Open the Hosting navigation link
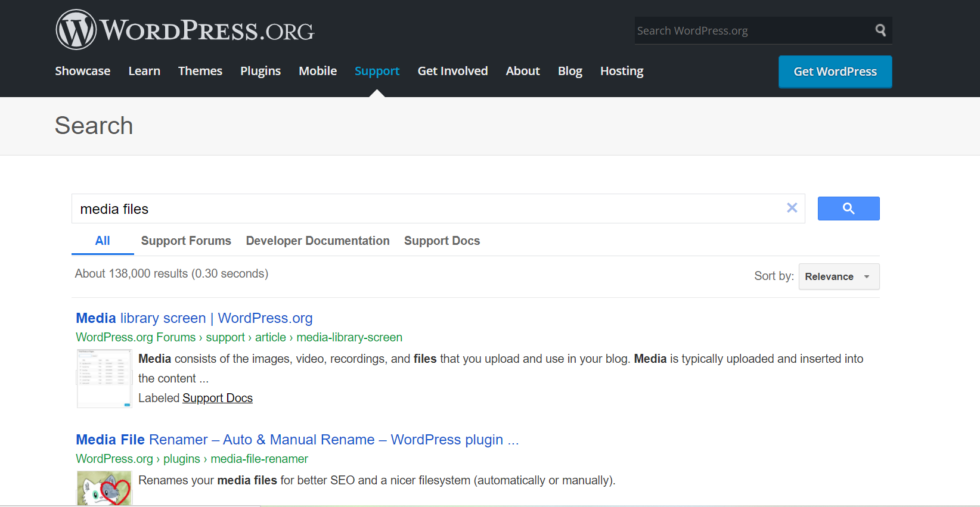The width and height of the screenshot is (980, 507). click(622, 71)
